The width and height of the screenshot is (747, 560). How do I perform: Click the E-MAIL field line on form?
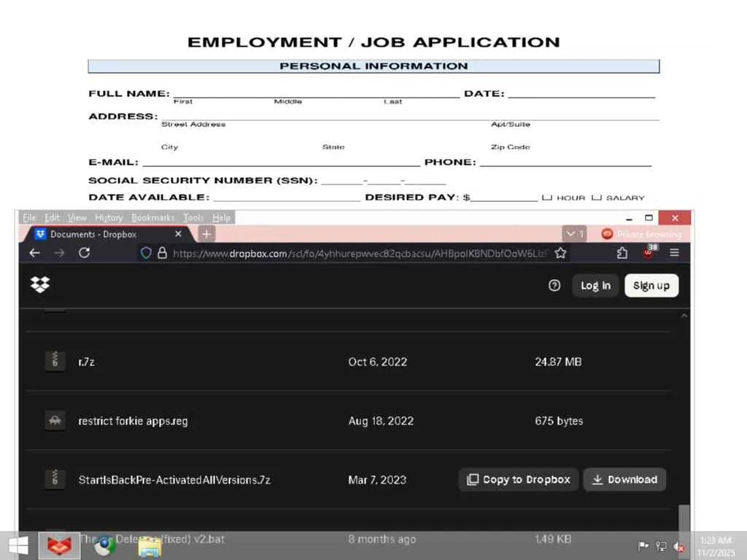(x=281, y=162)
